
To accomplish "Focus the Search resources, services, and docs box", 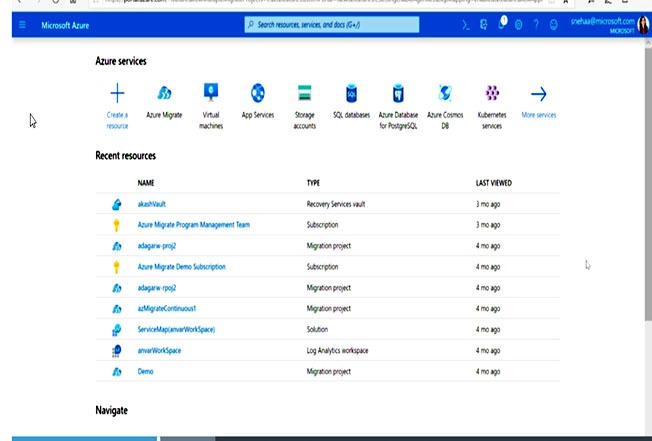I will click(x=331, y=25).
